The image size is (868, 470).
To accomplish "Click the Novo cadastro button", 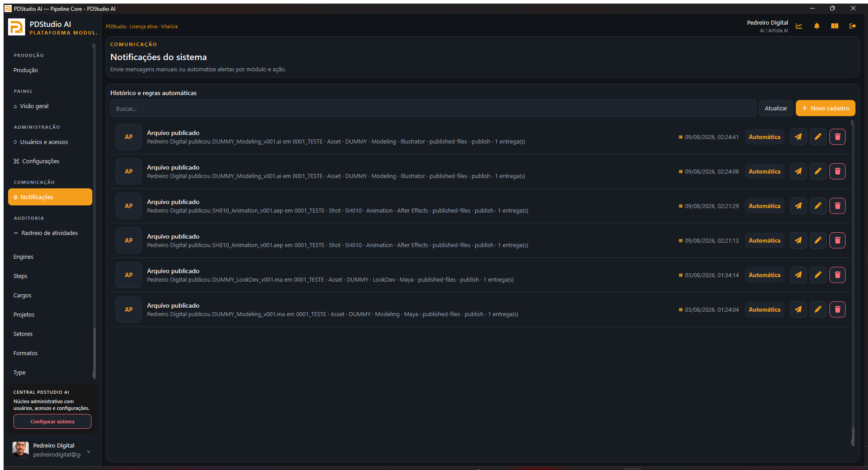I will tap(825, 108).
